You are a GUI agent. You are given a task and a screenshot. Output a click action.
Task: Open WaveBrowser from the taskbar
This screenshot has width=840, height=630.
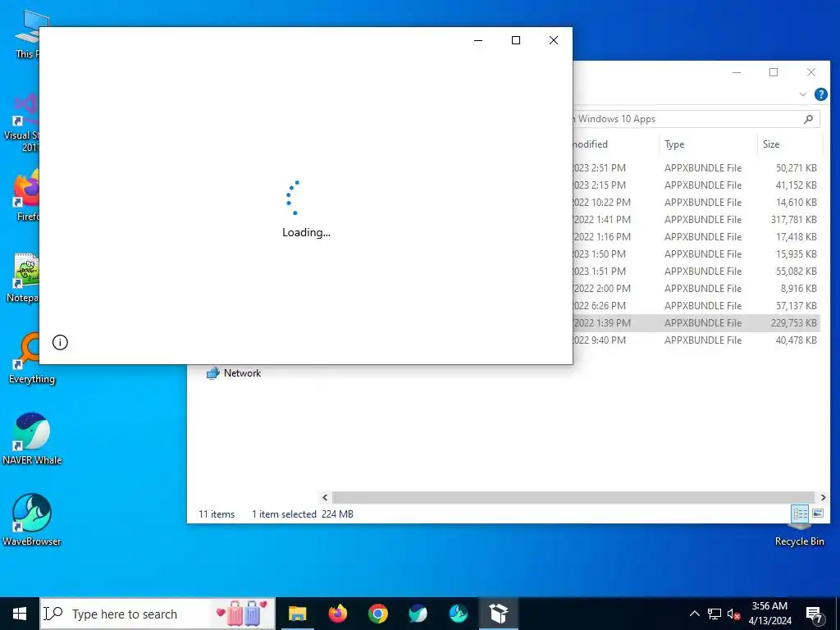[458, 614]
